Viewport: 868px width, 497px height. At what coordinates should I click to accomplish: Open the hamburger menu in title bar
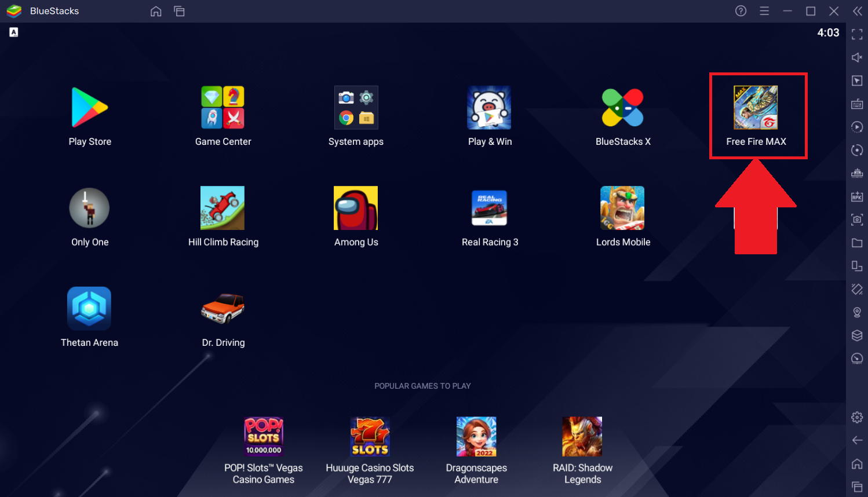764,11
